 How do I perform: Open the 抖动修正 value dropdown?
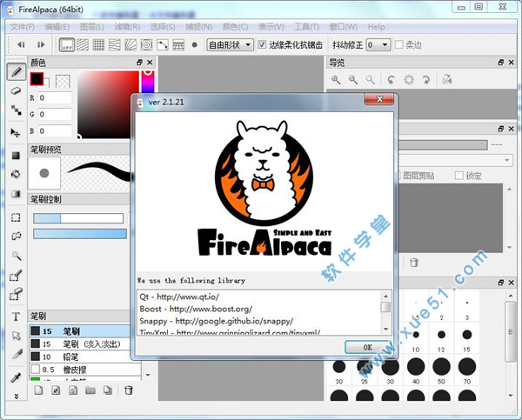pyautogui.click(x=378, y=44)
